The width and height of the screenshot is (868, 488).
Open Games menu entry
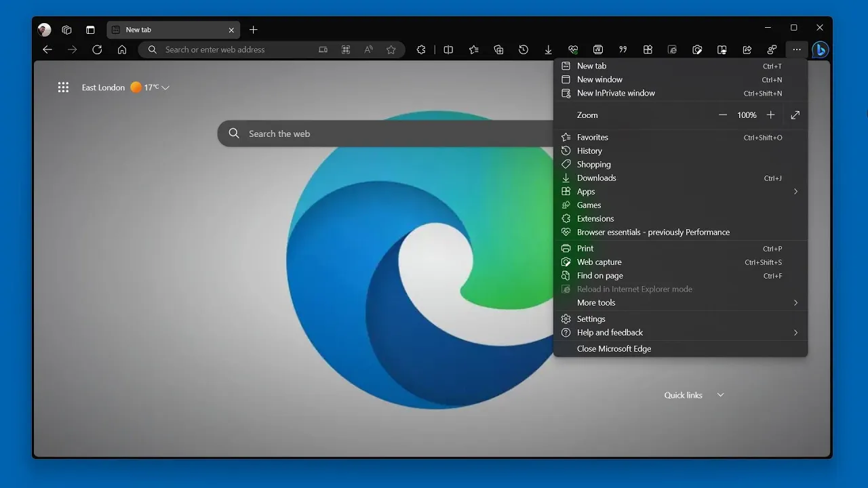680,205
